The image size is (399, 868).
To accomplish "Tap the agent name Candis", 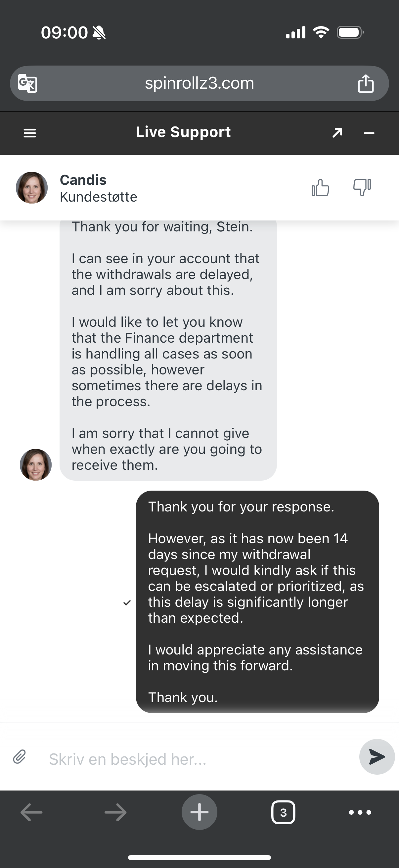I will [83, 180].
